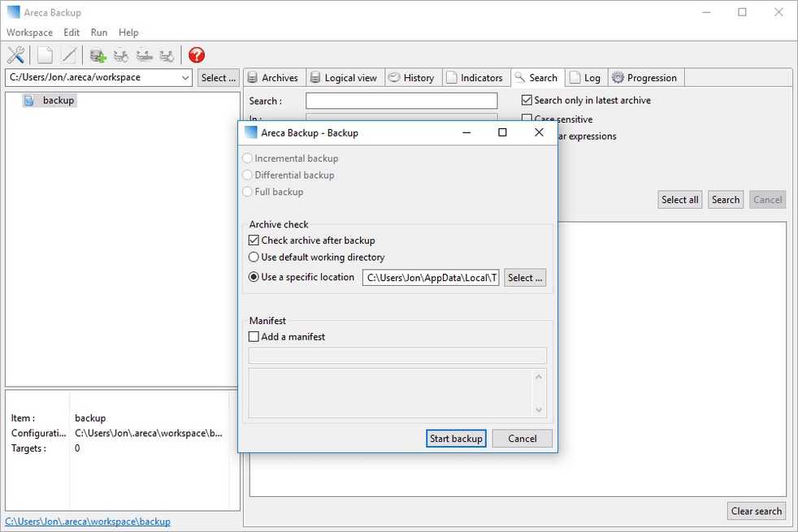This screenshot has height=532, width=798.
Task: Select the Full backup radio button
Action: (247, 192)
